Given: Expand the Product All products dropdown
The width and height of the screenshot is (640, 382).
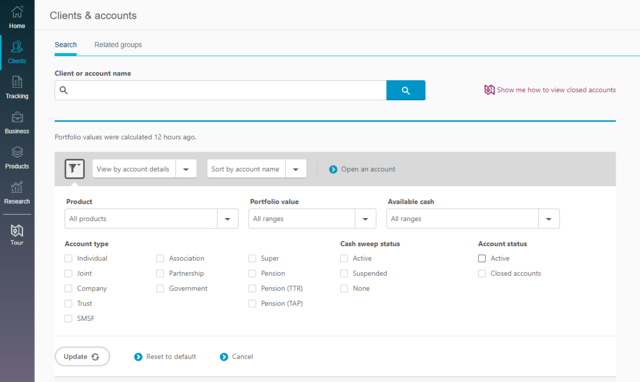Looking at the screenshot, I should tap(151, 219).
